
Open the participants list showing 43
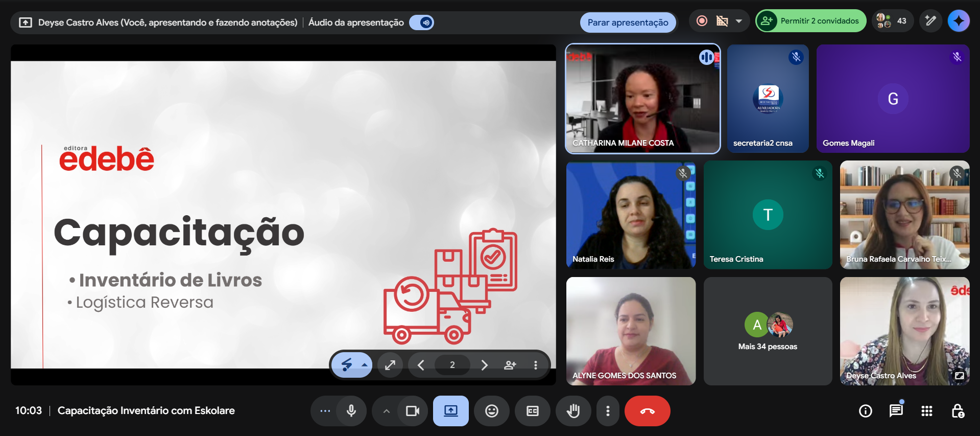coord(892,21)
